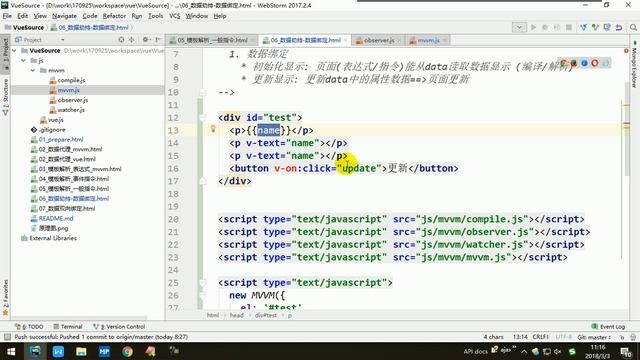640x360 pixels.
Task: Click the Debug icon in toolbar
Action: pyautogui.click(x=545, y=27)
